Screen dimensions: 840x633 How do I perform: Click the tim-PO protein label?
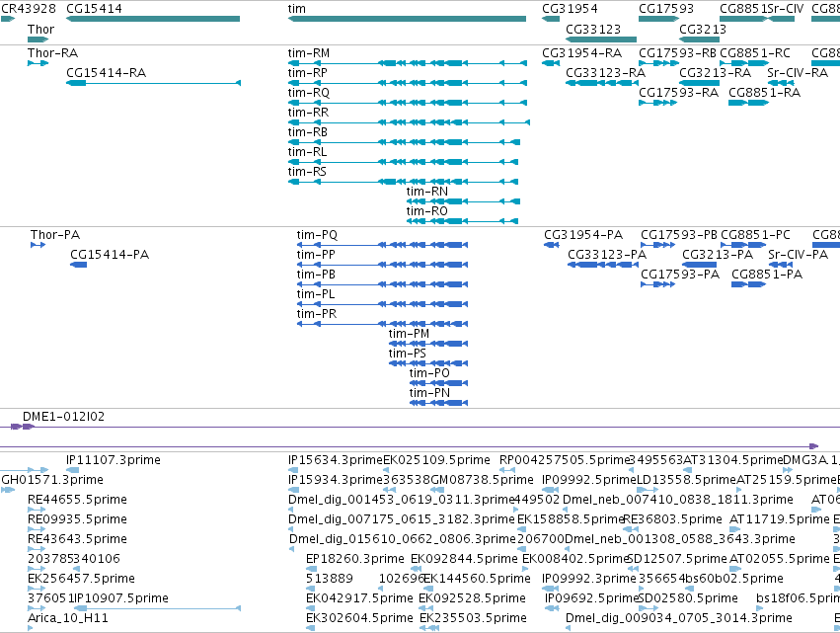point(429,373)
